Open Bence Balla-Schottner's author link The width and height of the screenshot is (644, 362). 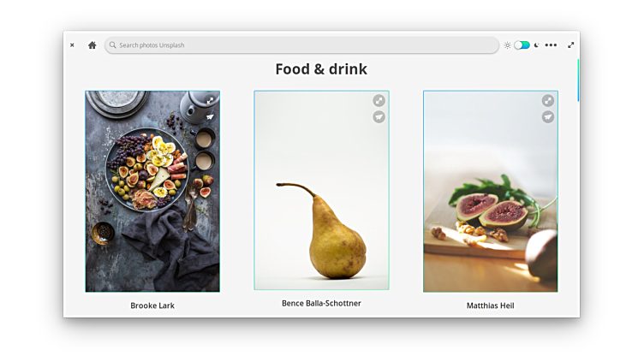click(321, 303)
